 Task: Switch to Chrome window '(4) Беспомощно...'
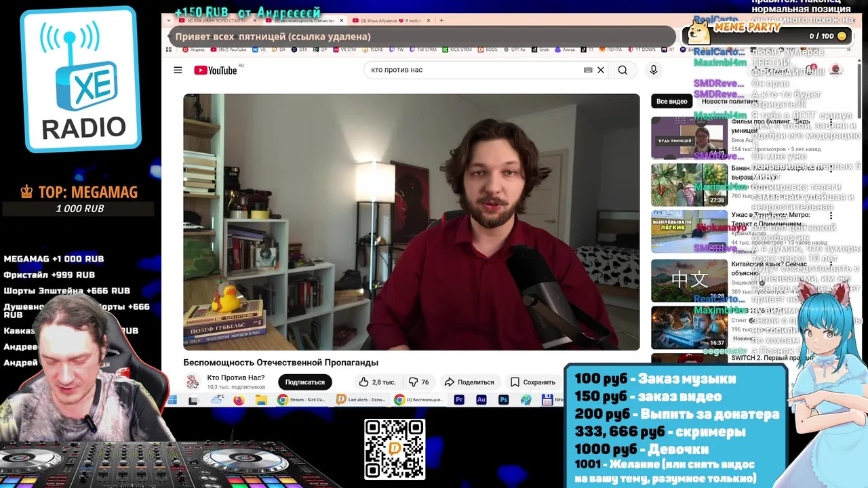[420, 400]
